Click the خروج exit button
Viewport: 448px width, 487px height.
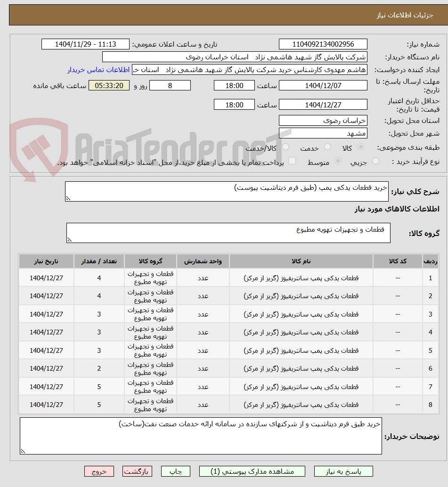(x=99, y=471)
